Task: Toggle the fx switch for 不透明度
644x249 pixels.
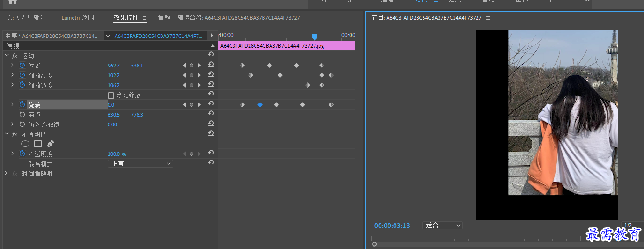Action: pyautogui.click(x=15, y=134)
